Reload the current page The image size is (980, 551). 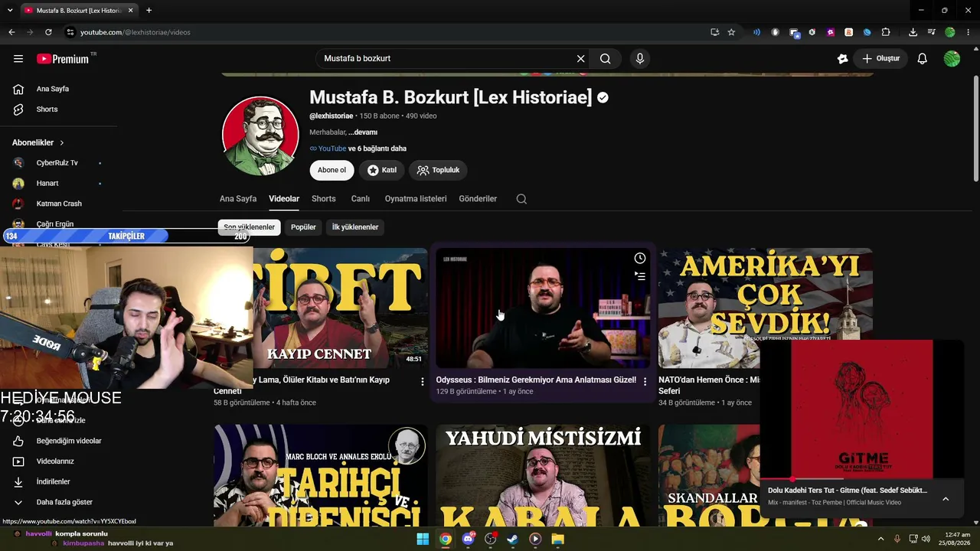(x=48, y=32)
